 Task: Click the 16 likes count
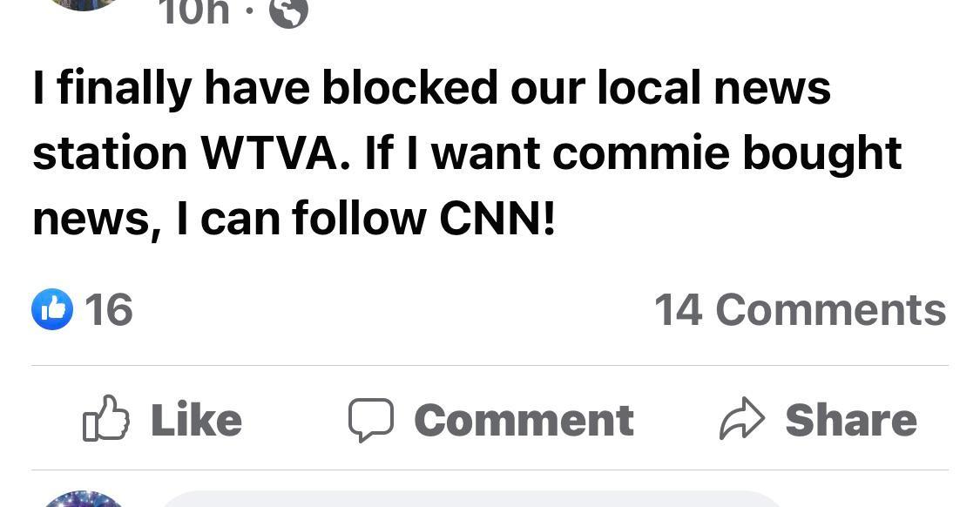pos(109,309)
